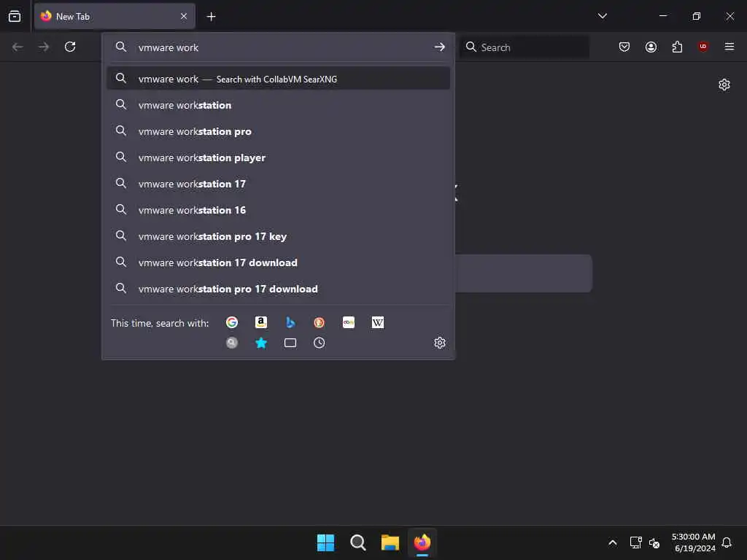Search with Wikipedia icon
Viewport: 747px width, 560px height.
378,322
